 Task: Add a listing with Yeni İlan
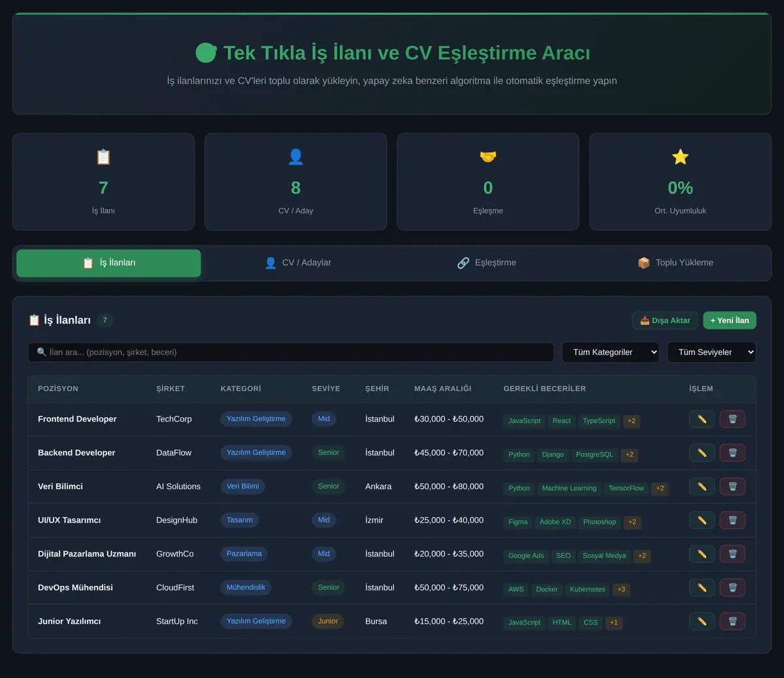pos(730,320)
